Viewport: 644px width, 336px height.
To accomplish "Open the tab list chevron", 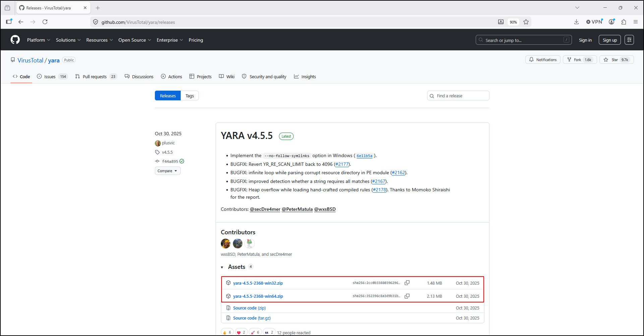I will 577,8.
